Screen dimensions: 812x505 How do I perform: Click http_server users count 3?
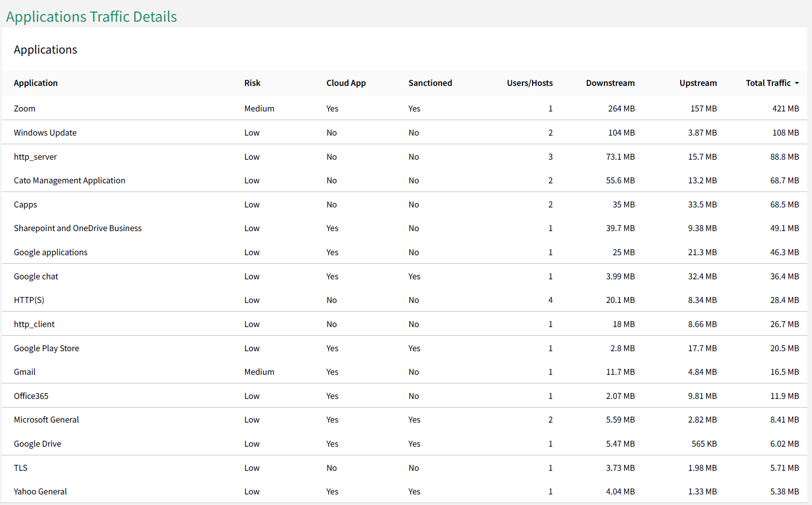tap(551, 157)
